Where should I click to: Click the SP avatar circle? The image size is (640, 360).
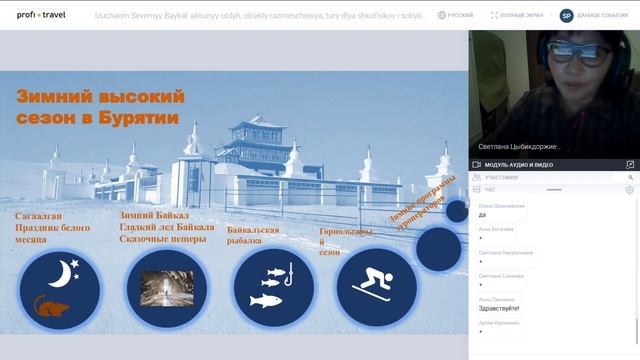click(566, 16)
